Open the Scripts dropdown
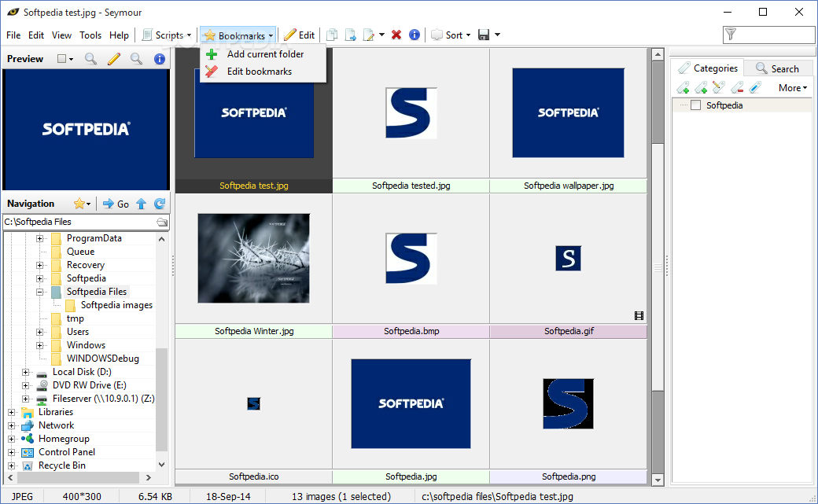The image size is (818, 504). click(x=167, y=35)
